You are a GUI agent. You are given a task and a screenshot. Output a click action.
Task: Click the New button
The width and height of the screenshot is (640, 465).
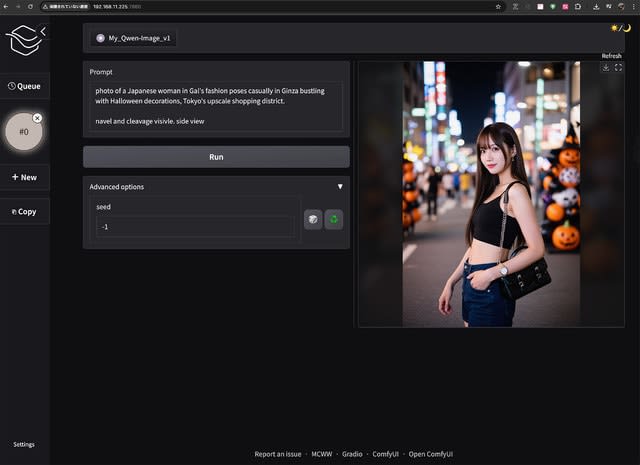tap(24, 177)
